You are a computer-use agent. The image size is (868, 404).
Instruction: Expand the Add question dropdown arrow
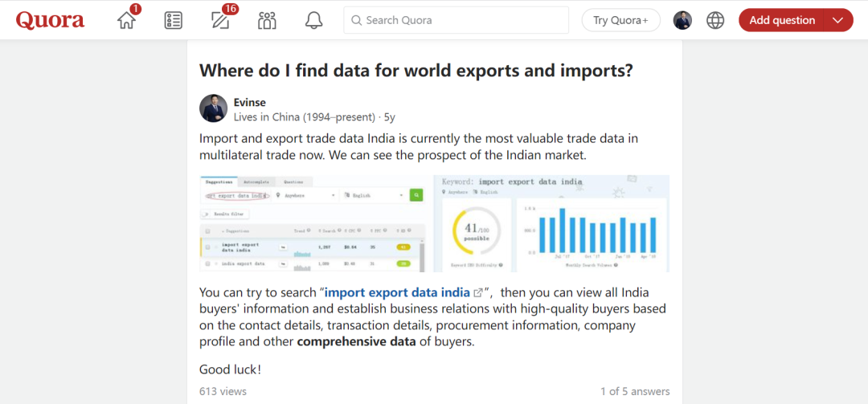click(839, 20)
